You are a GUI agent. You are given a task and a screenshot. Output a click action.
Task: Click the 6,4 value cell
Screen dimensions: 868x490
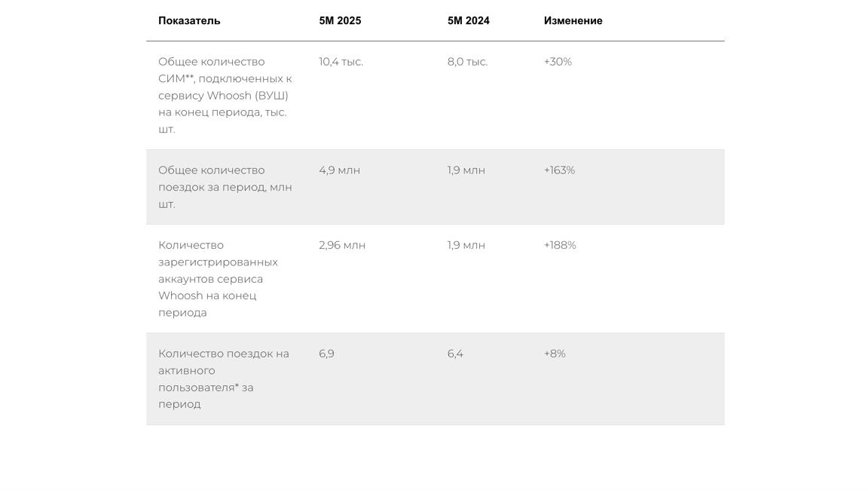click(x=455, y=354)
